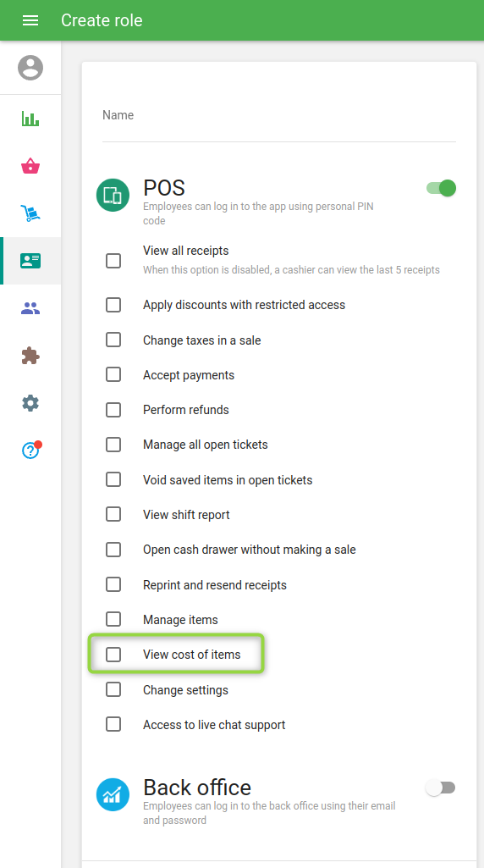This screenshot has height=868, width=484.
Task: Open the Customers people icon
Action: coord(30,308)
